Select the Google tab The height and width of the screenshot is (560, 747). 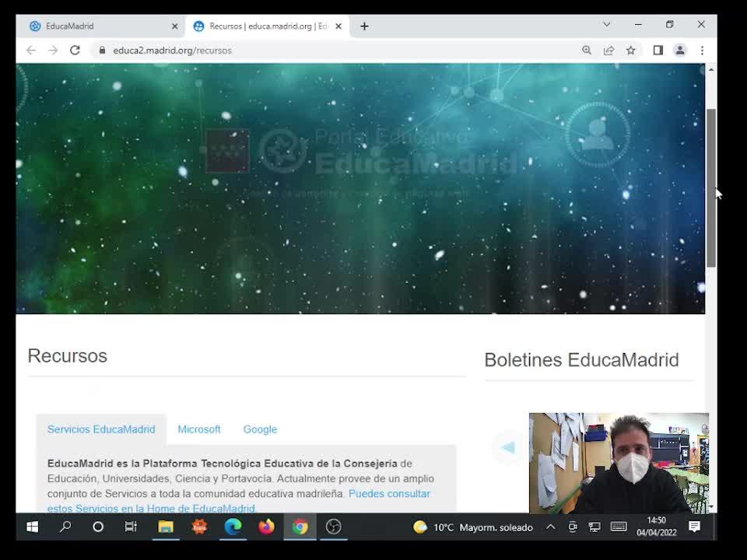[x=260, y=429]
